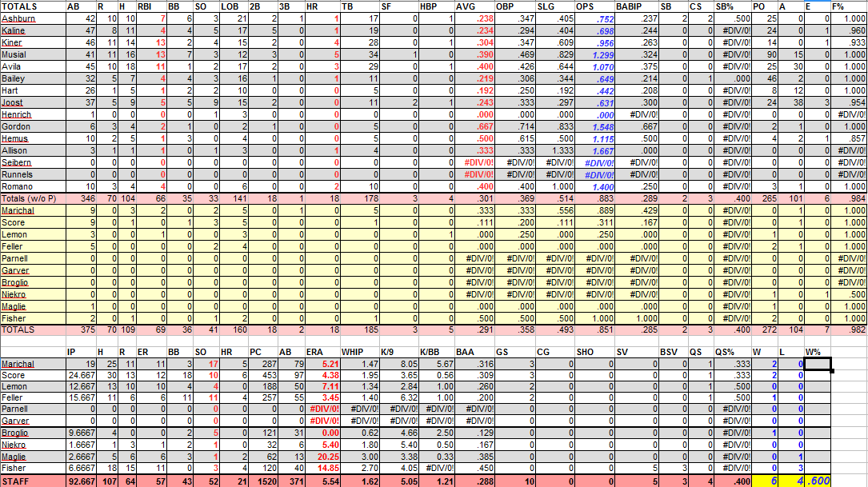Click the F% column header
The width and height of the screenshot is (868, 487).
(x=848, y=6)
